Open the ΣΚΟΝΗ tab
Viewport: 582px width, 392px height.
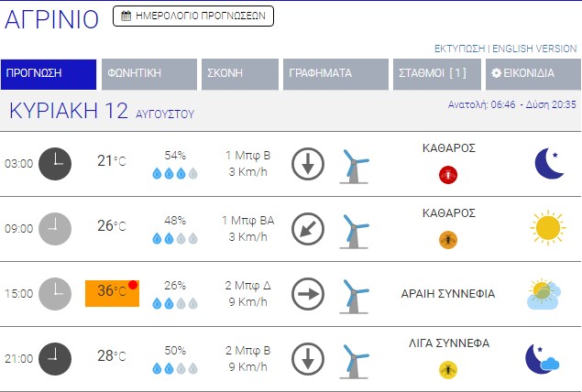tap(239, 74)
